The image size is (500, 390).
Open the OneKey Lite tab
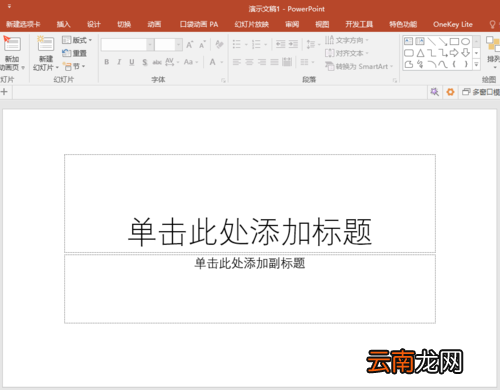453,24
